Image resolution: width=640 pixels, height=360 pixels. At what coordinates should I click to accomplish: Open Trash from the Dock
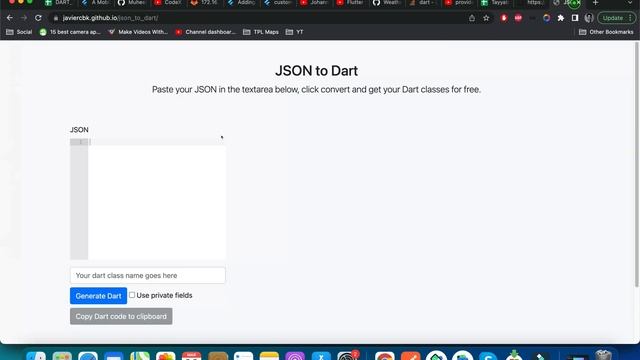click(604, 355)
